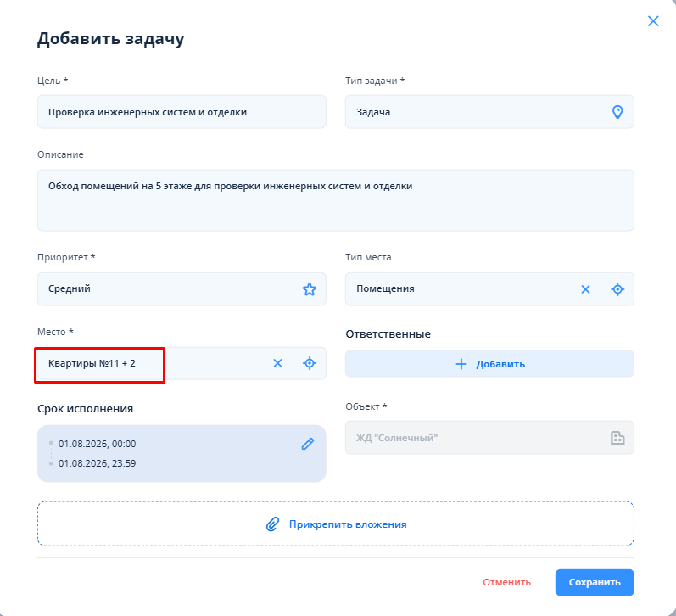676x616 pixels.
Task: Click the crosshair target icon in Место field
Action: click(x=309, y=363)
